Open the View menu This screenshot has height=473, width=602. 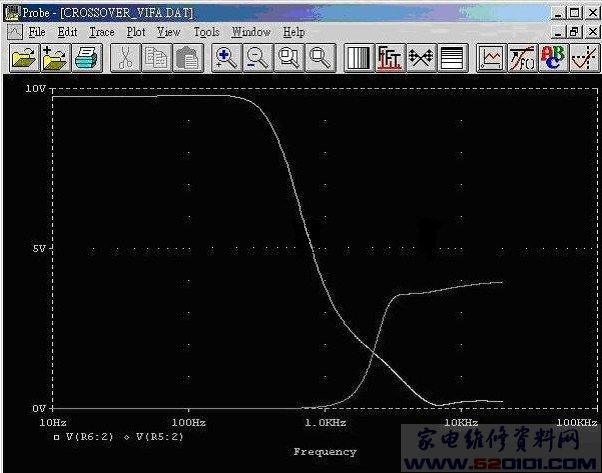(168, 32)
